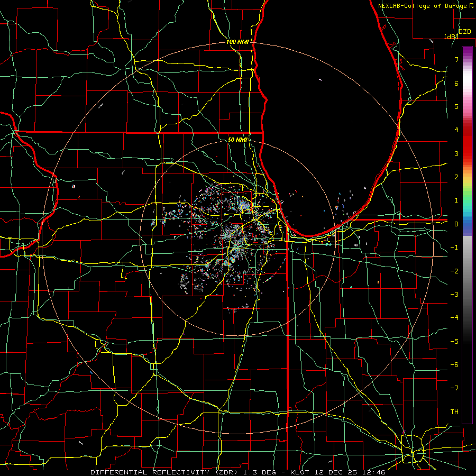Click the "6" value on the color scale
The width and height of the screenshot is (476, 476).
(456, 83)
